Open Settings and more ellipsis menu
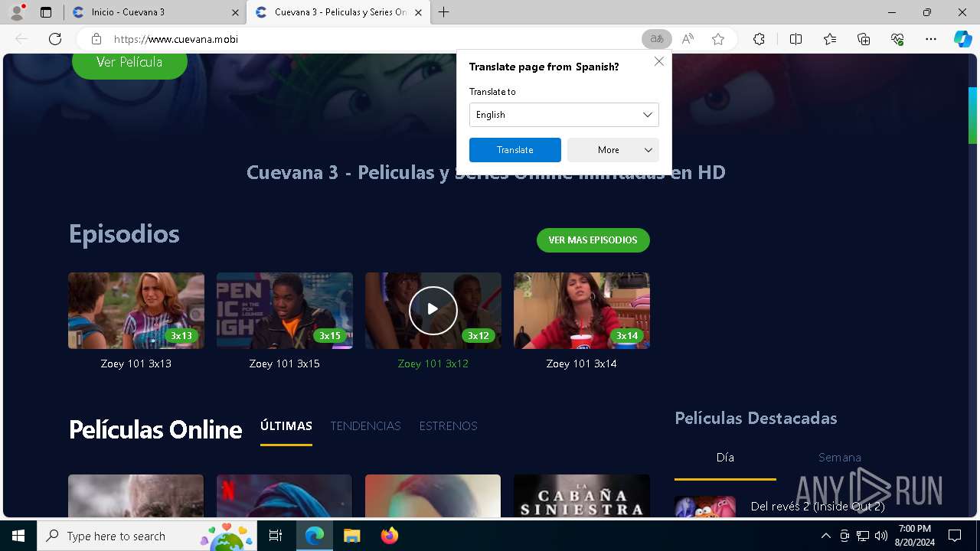The image size is (980, 551). point(931,39)
